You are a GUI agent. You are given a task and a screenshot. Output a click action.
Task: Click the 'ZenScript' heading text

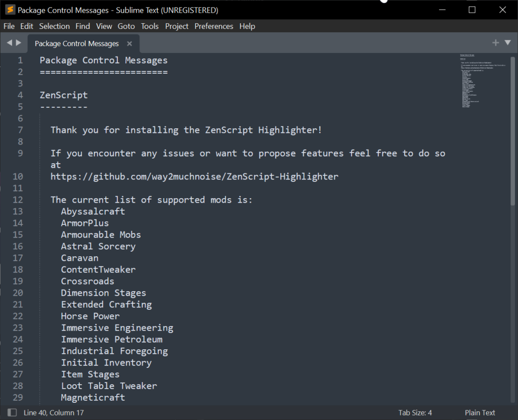coord(64,95)
